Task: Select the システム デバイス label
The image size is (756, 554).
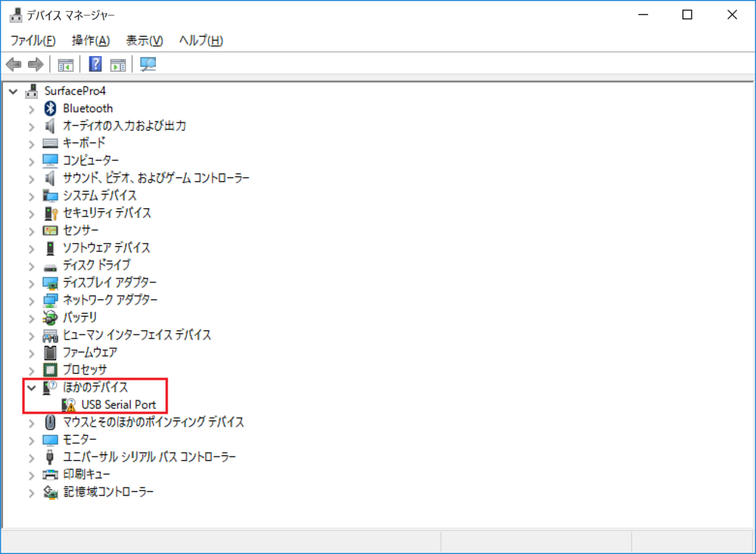Action: point(100,196)
